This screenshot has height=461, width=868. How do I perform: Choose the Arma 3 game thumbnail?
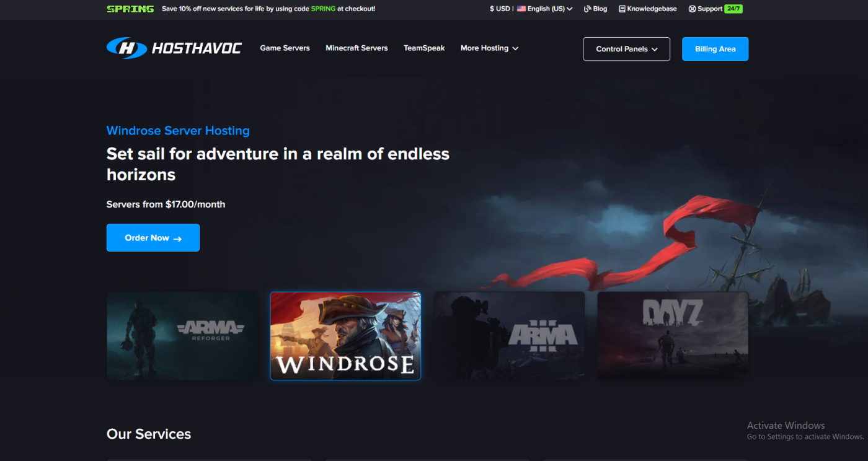tap(509, 336)
